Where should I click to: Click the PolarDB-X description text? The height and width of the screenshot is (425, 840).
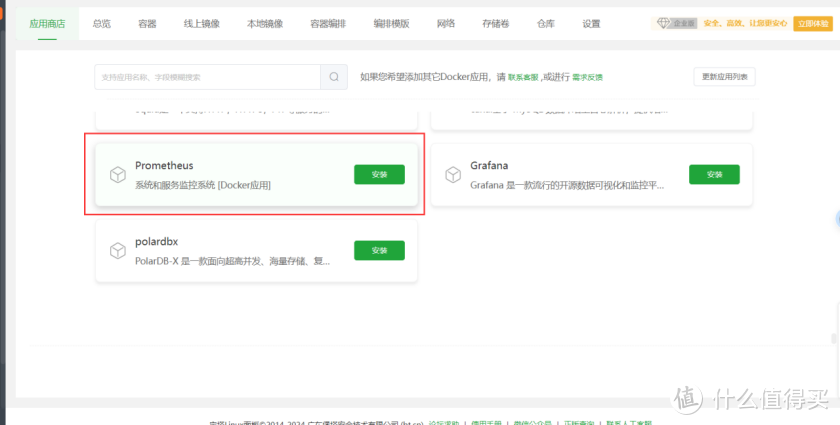(232, 262)
